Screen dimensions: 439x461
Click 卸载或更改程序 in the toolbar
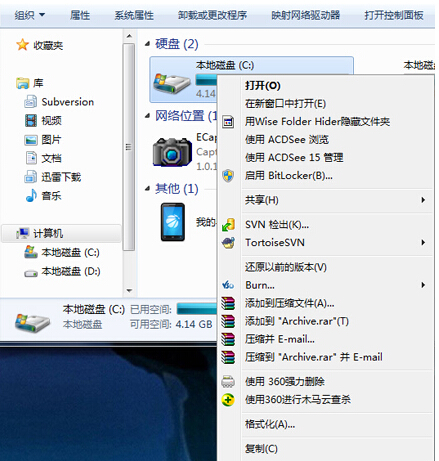pos(212,15)
